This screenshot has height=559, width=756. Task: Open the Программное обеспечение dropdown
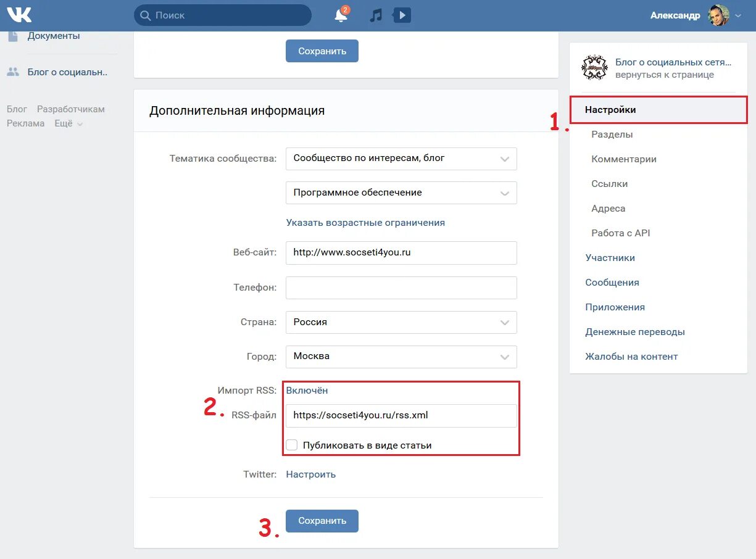[401, 193]
